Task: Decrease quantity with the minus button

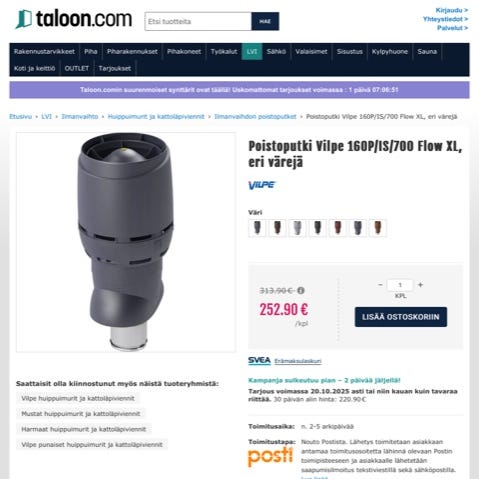Action: pos(380,285)
